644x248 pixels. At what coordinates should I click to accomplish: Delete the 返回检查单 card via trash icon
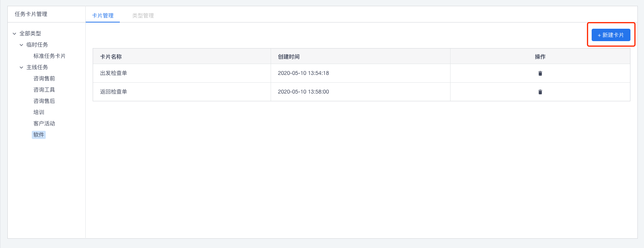(x=540, y=92)
